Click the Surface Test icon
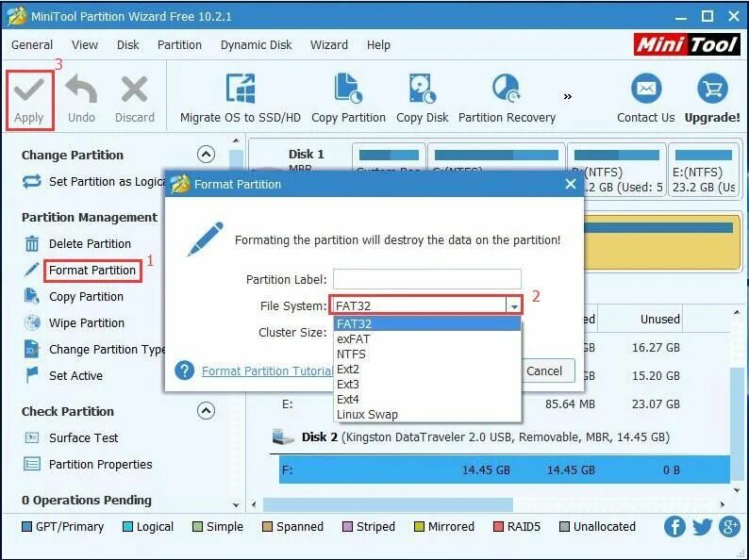 point(31,437)
